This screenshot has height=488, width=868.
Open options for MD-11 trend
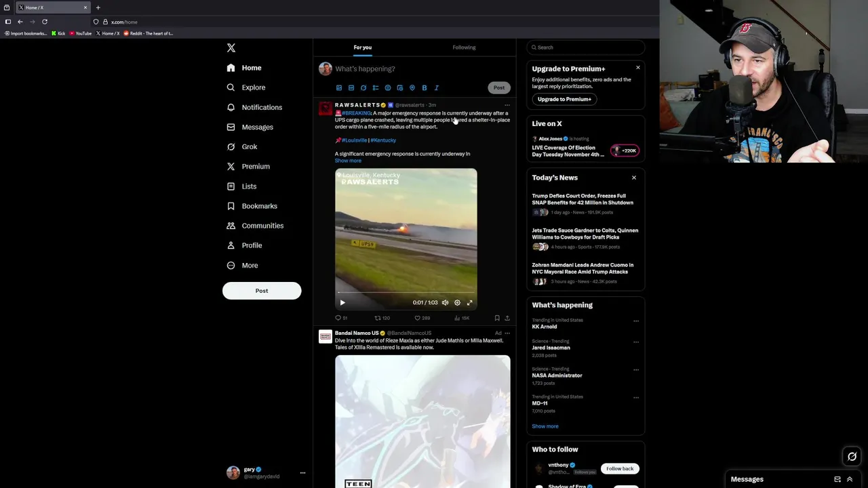click(636, 398)
